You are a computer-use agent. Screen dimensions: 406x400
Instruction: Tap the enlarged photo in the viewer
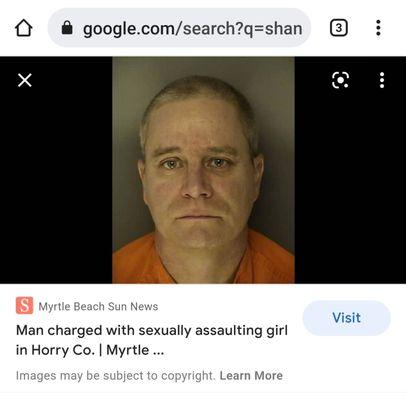coord(203,170)
